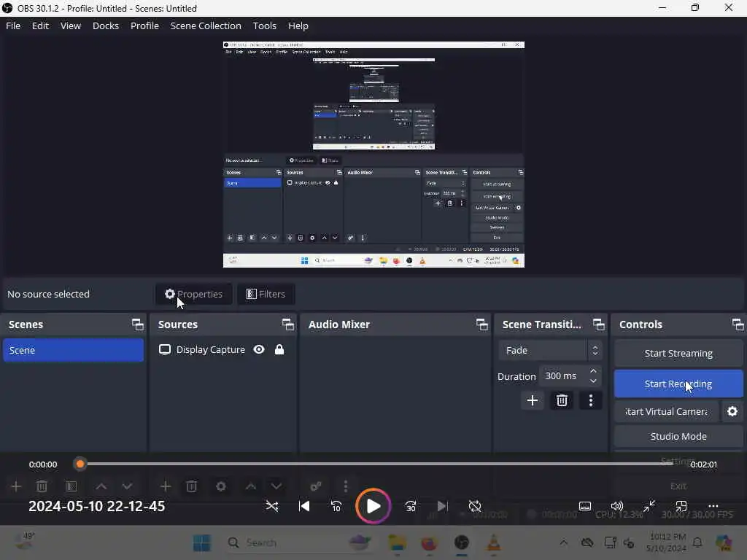
Task: Move source down with Sources arrow
Action: pos(276,486)
